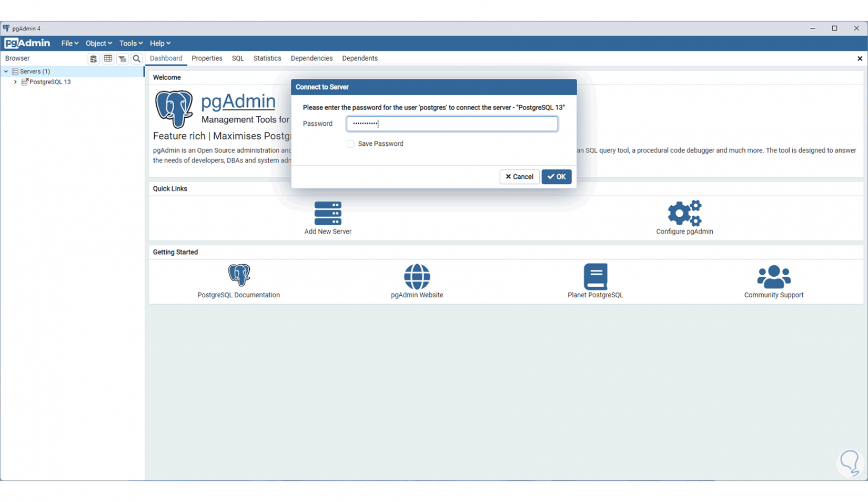868x502 pixels.
Task: Close the pgAdmin 4 window
Action: coord(856,28)
